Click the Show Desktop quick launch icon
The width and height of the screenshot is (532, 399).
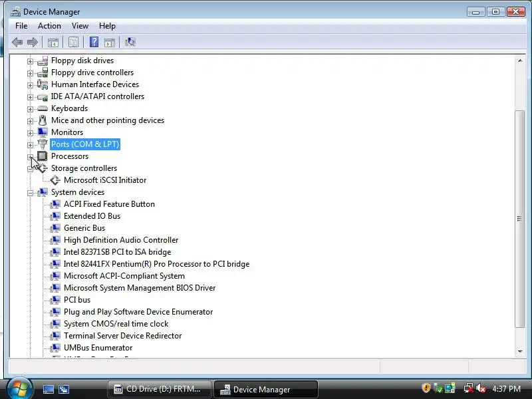click(48, 389)
